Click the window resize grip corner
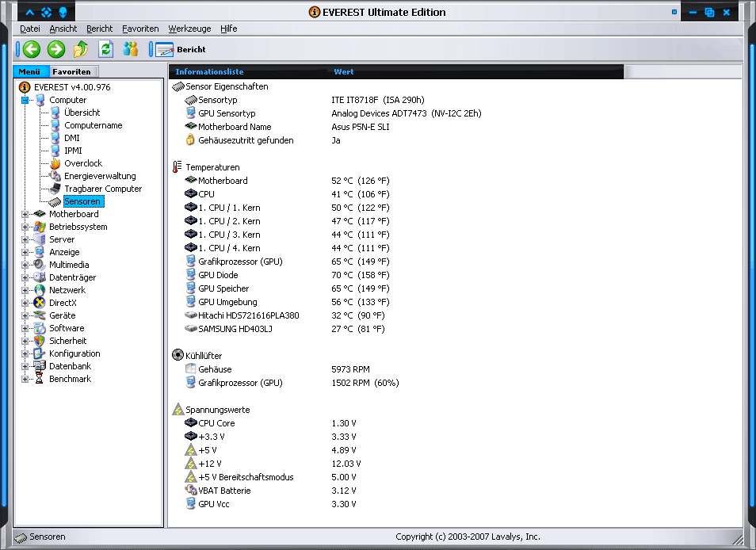The image size is (756, 550). point(738,538)
